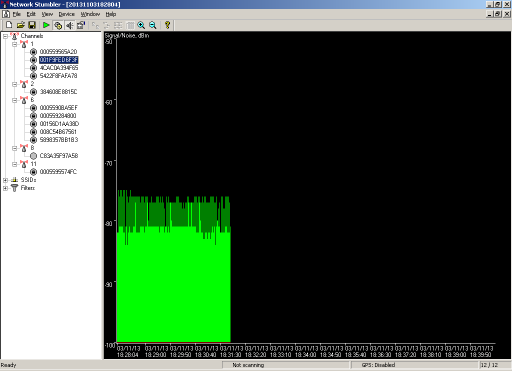Collapse the Channels tree node
The width and height of the screenshot is (512, 371).
(5, 36)
